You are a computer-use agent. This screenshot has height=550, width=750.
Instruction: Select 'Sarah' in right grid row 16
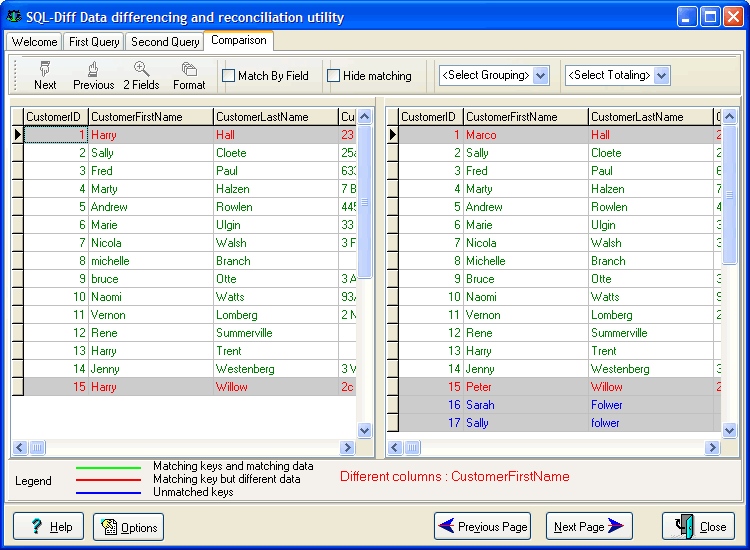[480, 405]
